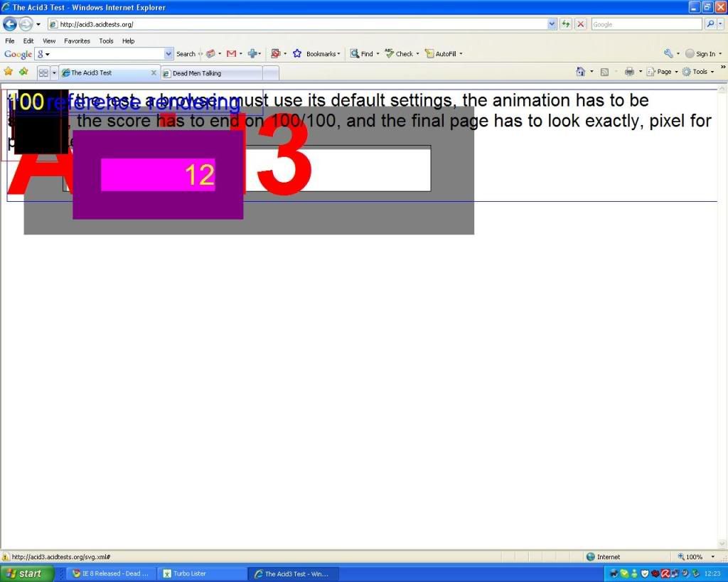
Task: Toggle the spell Check button
Action: coord(400,54)
